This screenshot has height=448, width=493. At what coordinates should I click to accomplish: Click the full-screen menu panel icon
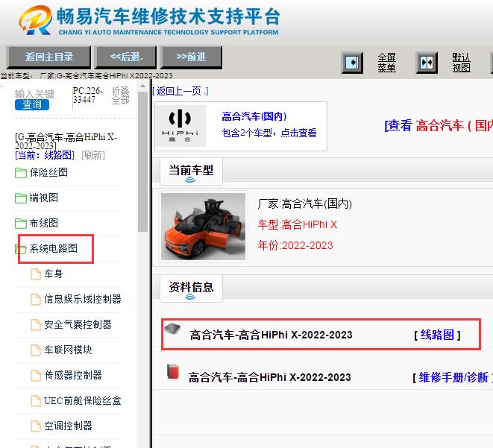tap(352, 63)
